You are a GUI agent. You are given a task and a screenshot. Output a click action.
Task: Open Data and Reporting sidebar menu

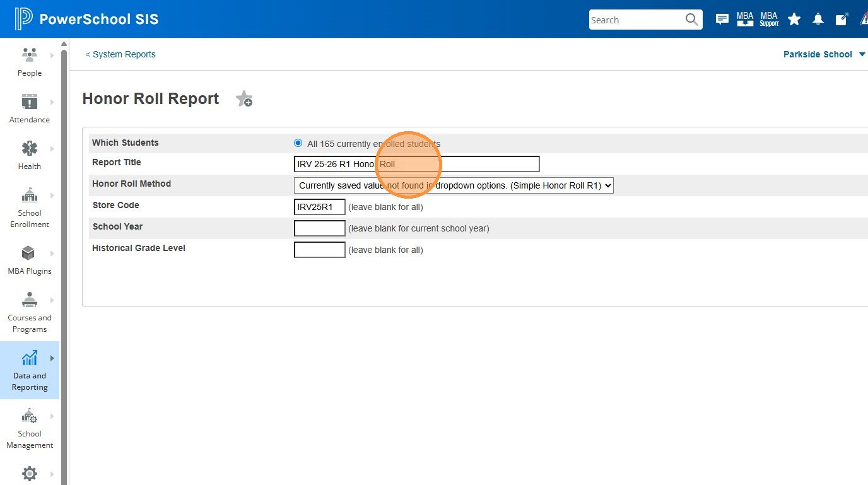coord(30,370)
